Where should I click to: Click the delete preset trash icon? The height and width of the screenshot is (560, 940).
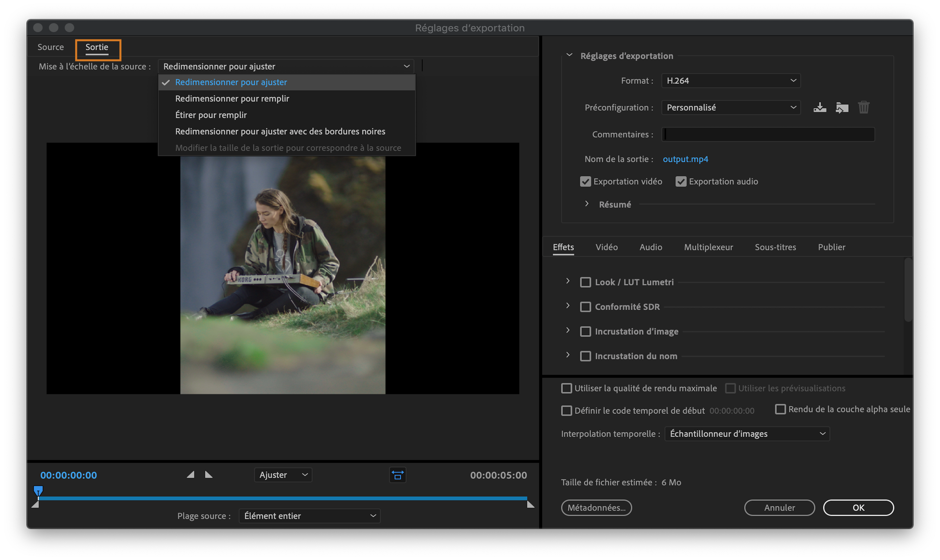[x=864, y=108]
